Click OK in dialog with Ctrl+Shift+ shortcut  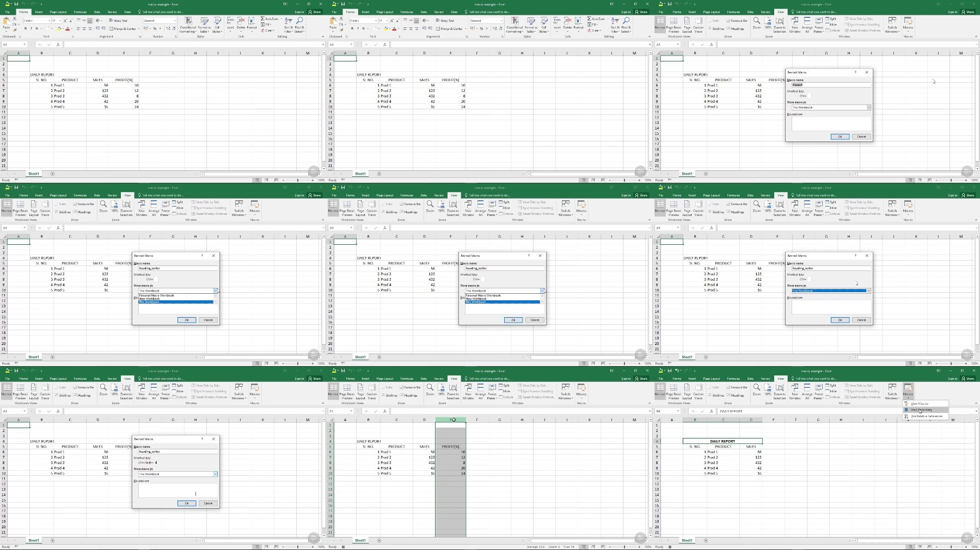pos(187,503)
